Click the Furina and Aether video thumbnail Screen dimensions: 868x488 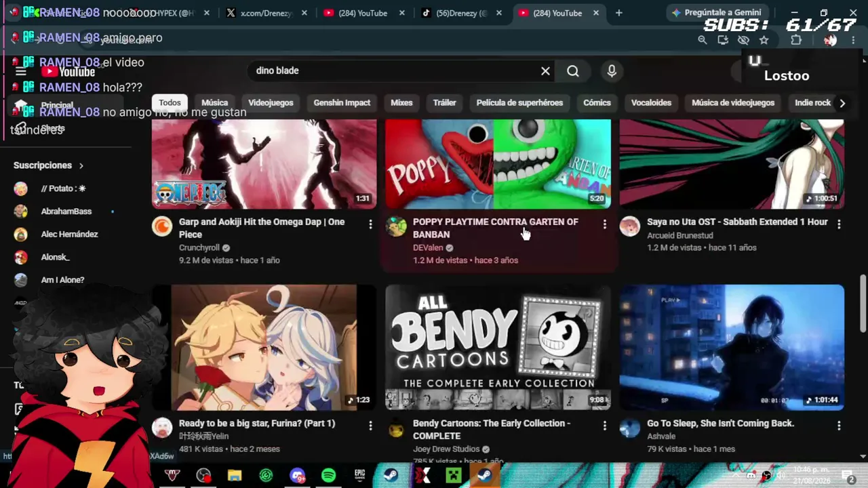tap(264, 347)
